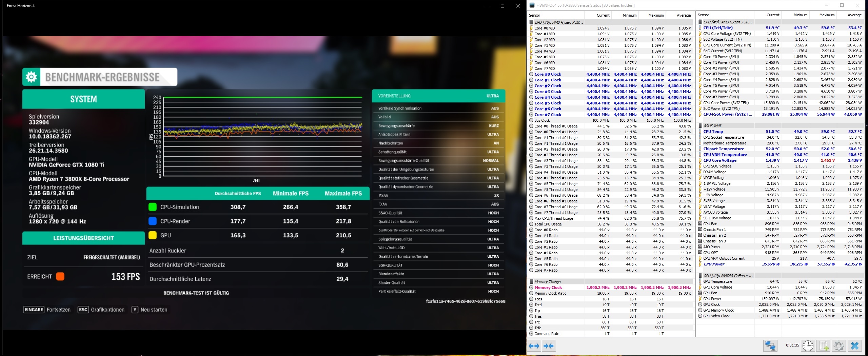The image size is (868, 356).
Task: Click the SSAO-Qualität setting row
Action: (x=438, y=213)
